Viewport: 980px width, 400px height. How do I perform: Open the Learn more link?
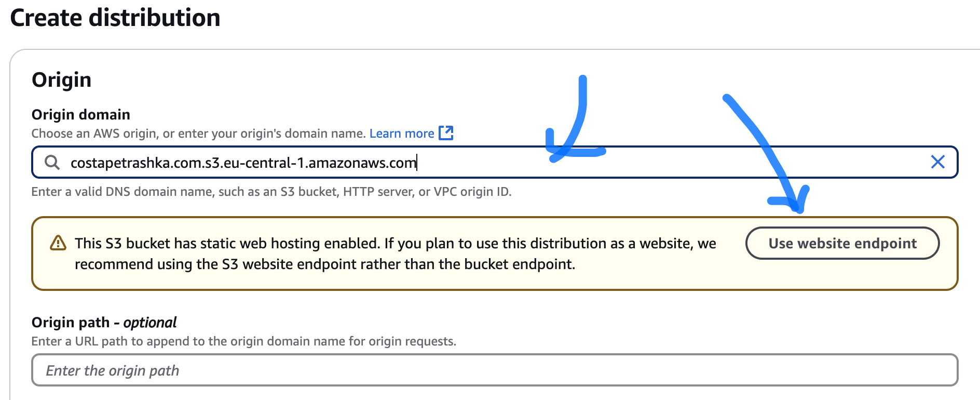pyautogui.click(x=401, y=134)
